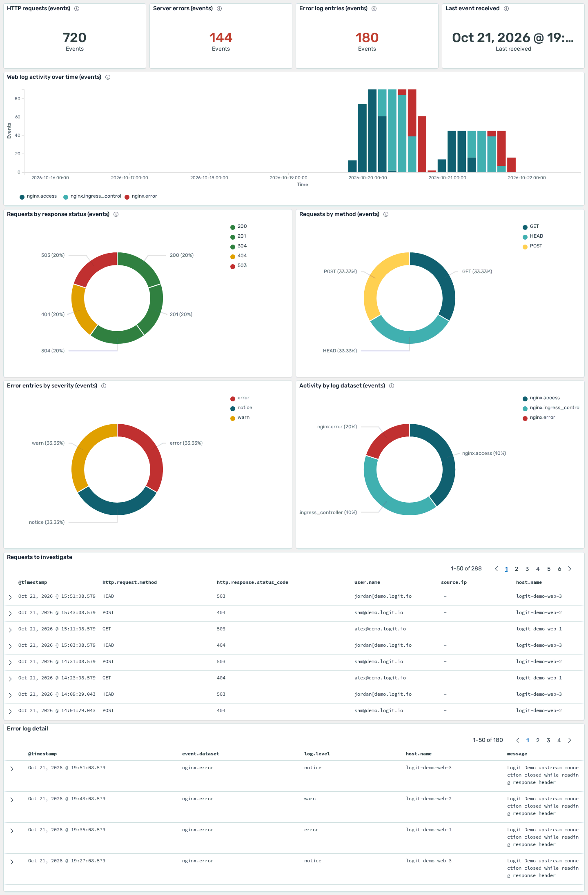Show info for Requests by response status
Screen dimensions: 588x895
[116, 214]
